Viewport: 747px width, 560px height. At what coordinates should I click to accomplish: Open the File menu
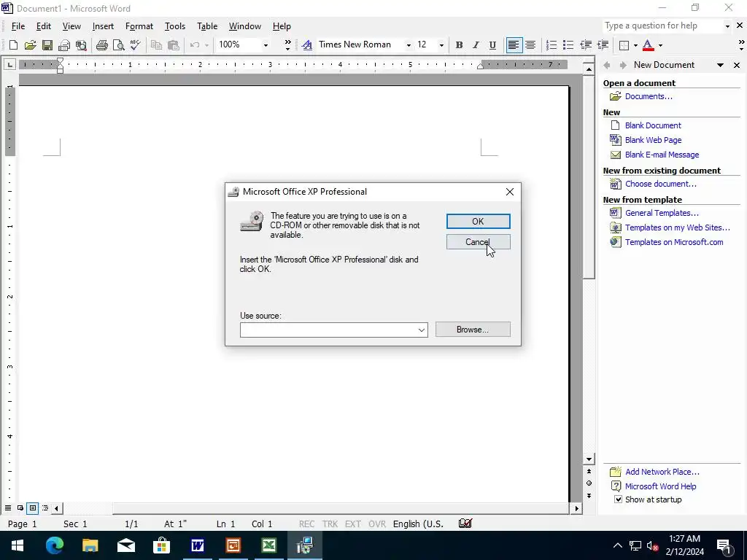pyautogui.click(x=18, y=26)
